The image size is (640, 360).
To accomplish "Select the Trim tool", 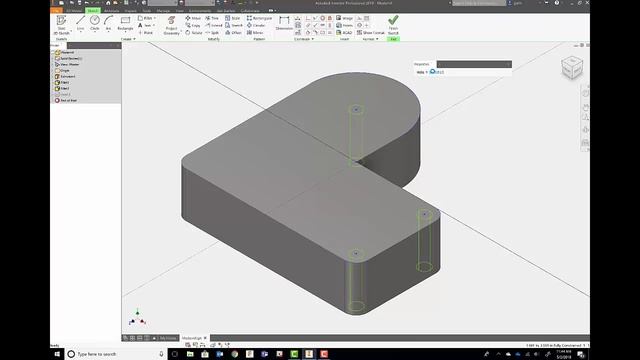I will [212, 18].
